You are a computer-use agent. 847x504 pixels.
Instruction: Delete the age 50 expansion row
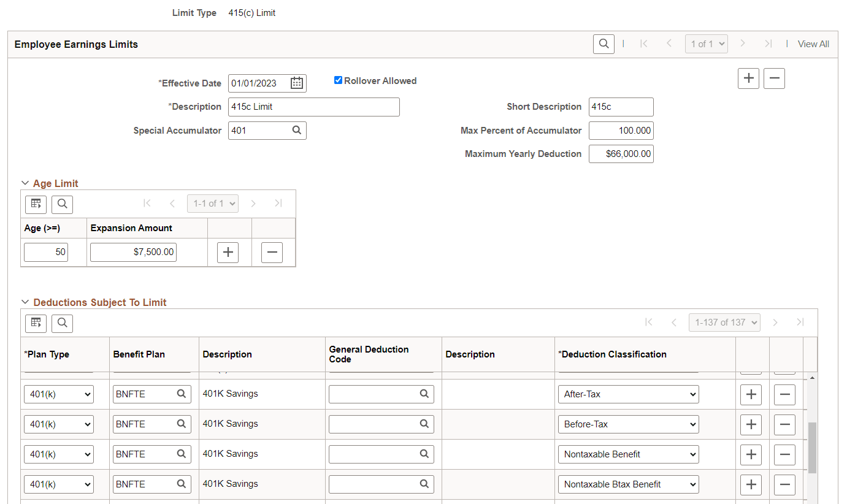point(272,253)
